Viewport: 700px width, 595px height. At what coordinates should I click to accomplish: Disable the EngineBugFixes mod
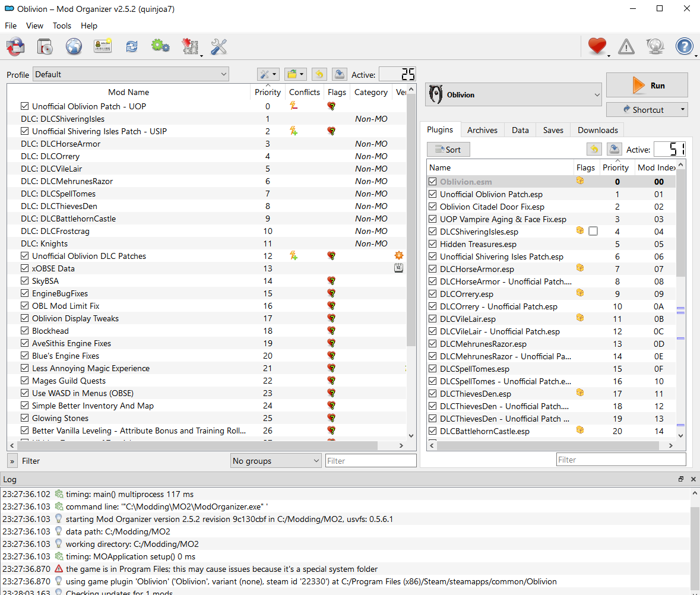click(x=24, y=293)
